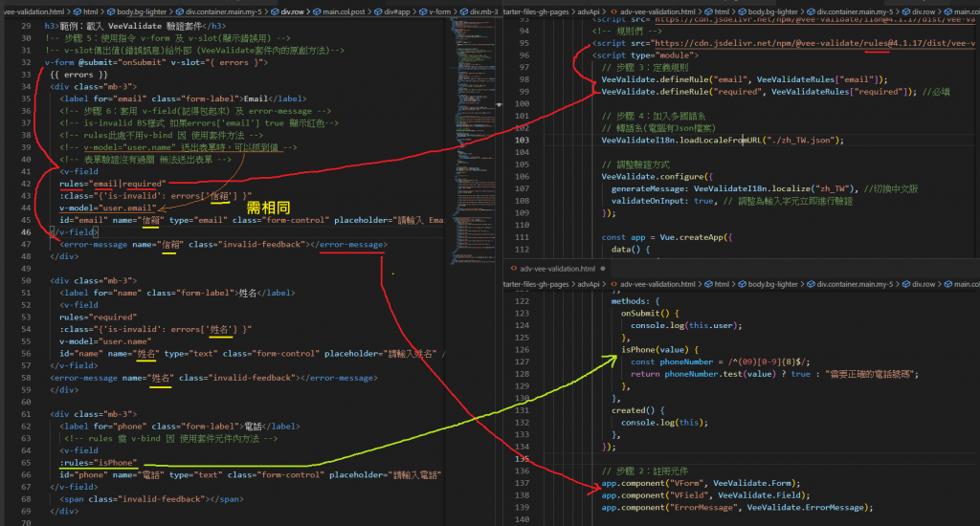Click 'const app = Vue.createApp({' on line 111
This screenshot has width=980, height=526.
pos(667,237)
